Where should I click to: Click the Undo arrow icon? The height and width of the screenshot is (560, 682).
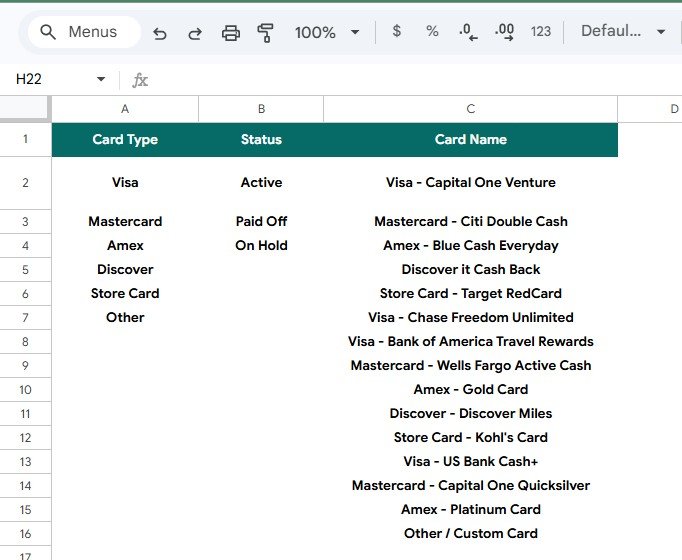tap(160, 33)
